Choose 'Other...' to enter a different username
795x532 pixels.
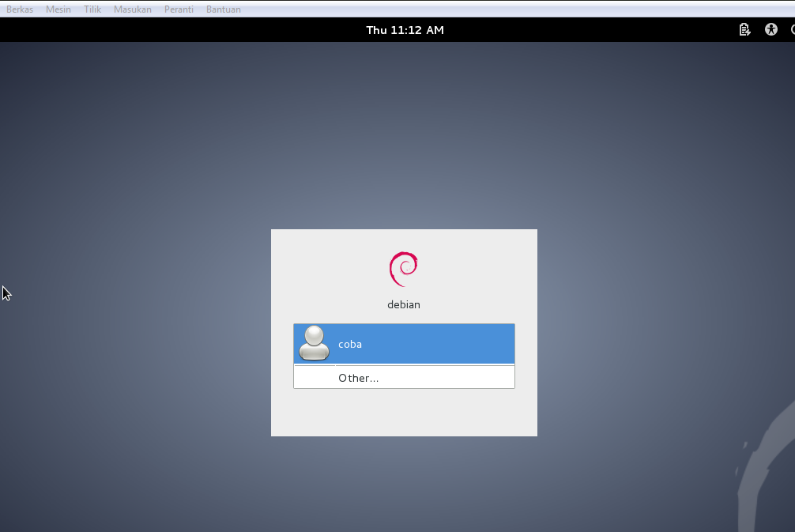point(404,377)
